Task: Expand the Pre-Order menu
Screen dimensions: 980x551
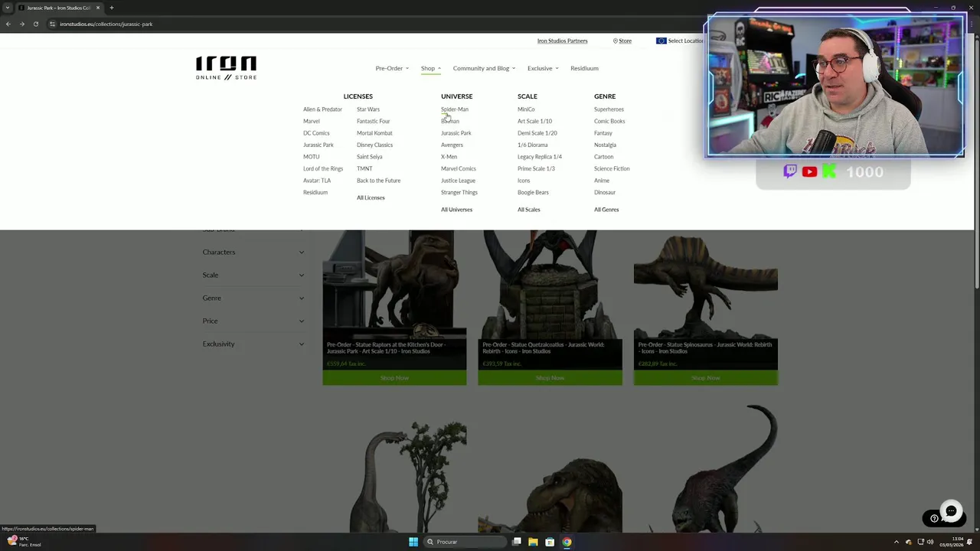Action: pyautogui.click(x=392, y=68)
